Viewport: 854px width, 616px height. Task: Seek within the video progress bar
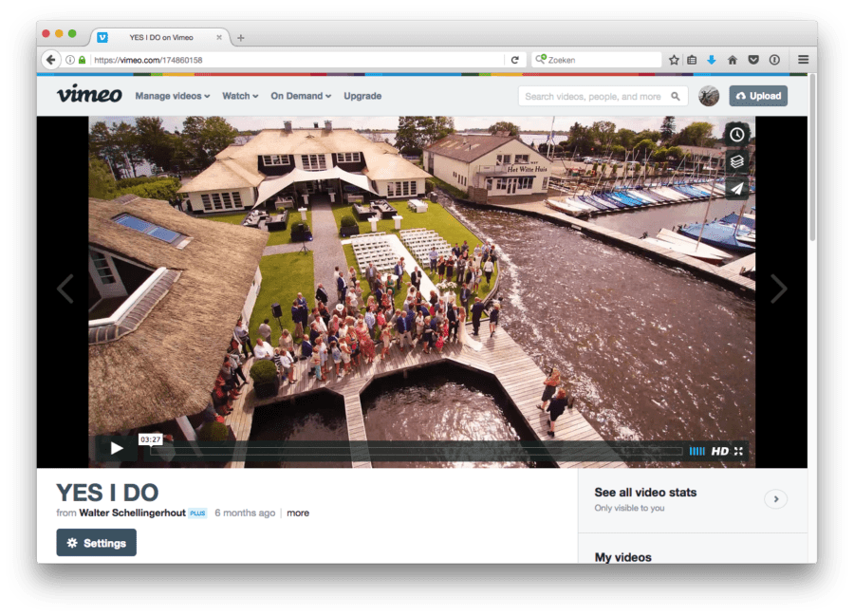[416, 451]
